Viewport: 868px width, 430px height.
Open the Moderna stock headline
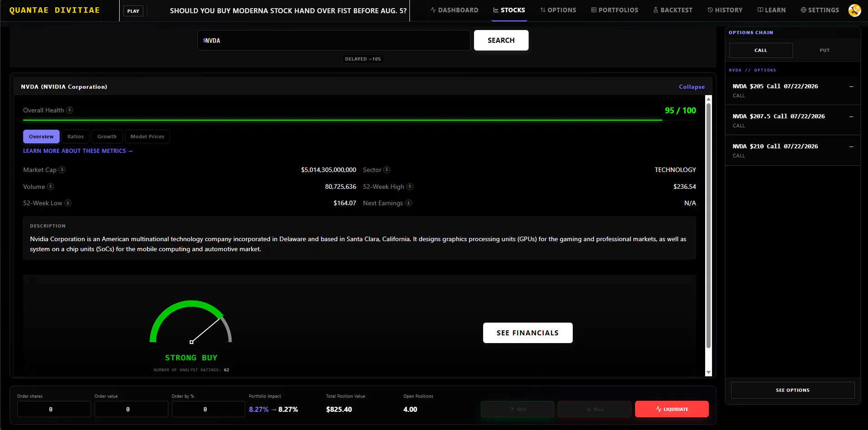288,10
